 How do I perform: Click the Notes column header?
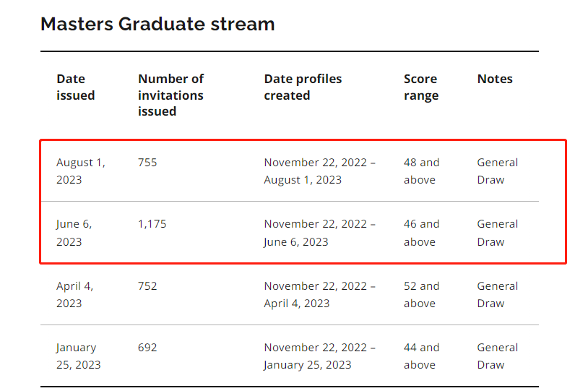[495, 79]
